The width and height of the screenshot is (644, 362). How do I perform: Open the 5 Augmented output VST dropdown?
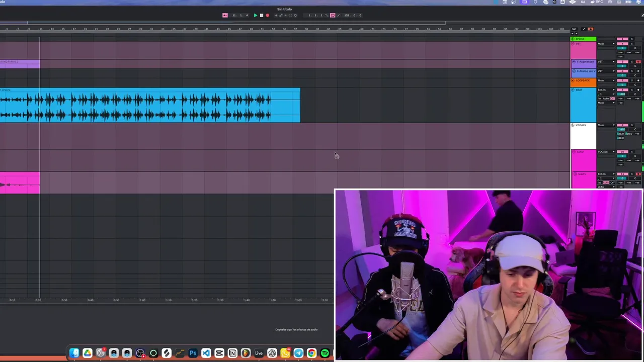(x=606, y=62)
